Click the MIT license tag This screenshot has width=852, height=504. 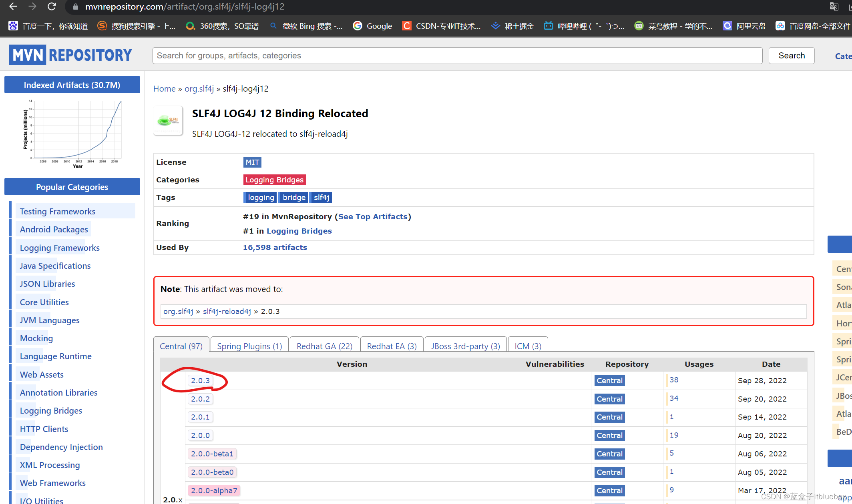tap(252, 162)
